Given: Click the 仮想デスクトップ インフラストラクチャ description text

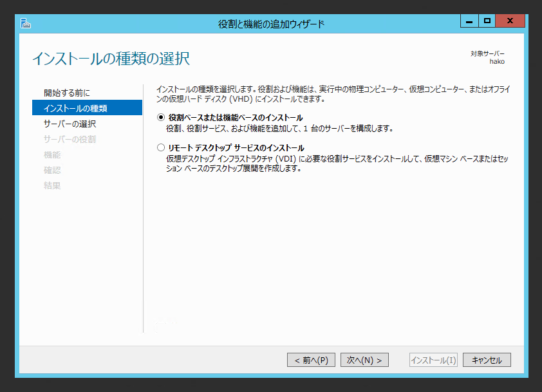Looking at the screenshot, I should pos(337,163).
